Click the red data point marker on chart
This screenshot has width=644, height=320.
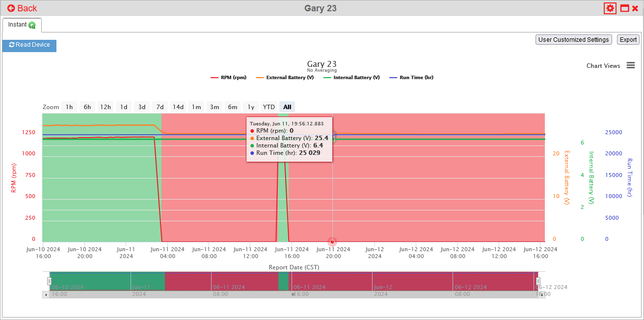pyautogui.click(x=332, y=241)
